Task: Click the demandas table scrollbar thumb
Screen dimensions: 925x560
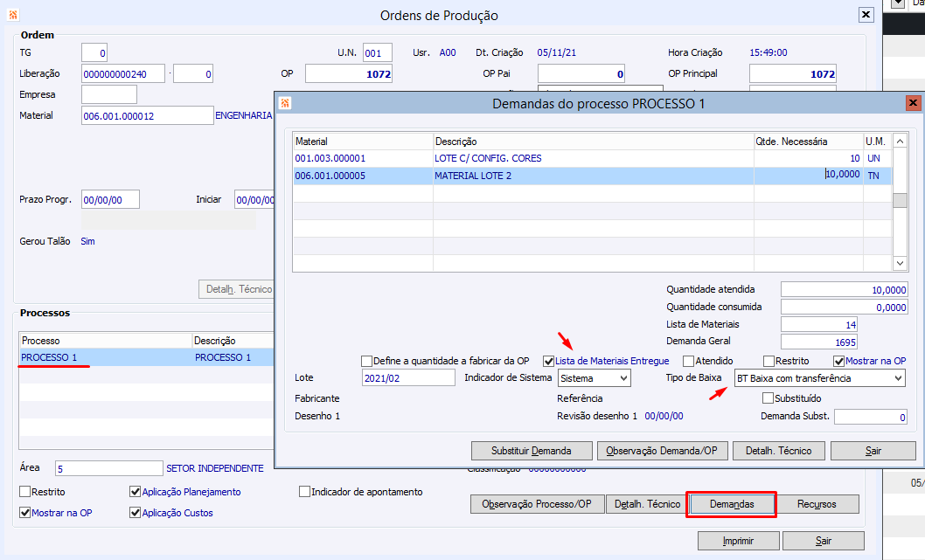Action: click(x=900, y=200)
